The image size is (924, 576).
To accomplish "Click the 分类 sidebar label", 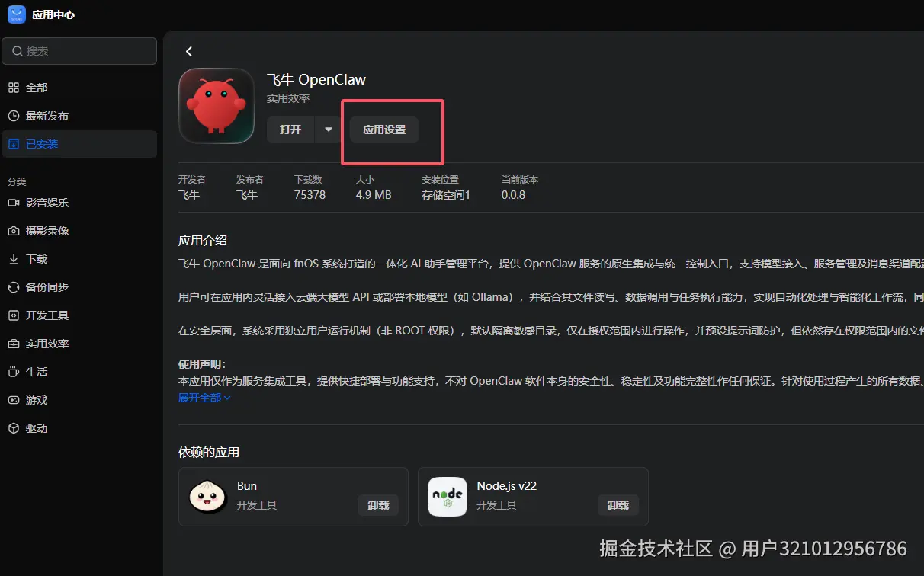I will (x=17, y=182).
